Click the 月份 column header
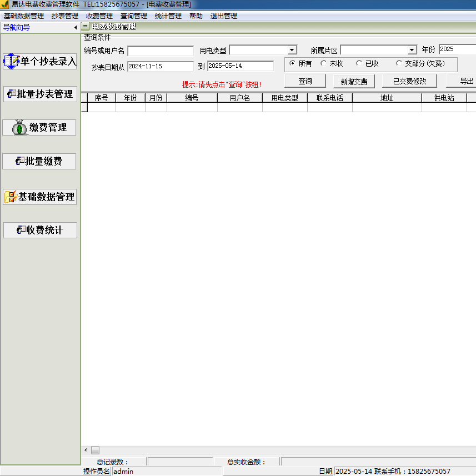Viewport: 476px width, 476px height. click(156, 98)
